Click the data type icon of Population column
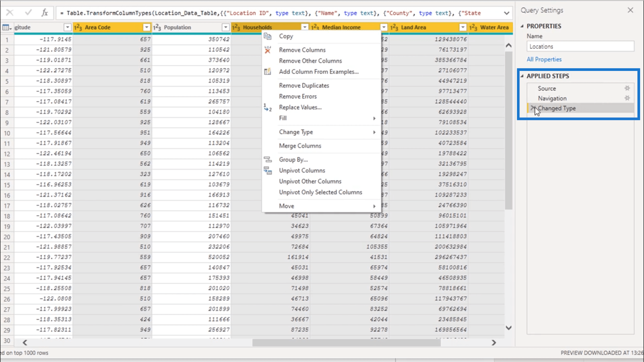The image size is (644, 362). coord(157,27)
